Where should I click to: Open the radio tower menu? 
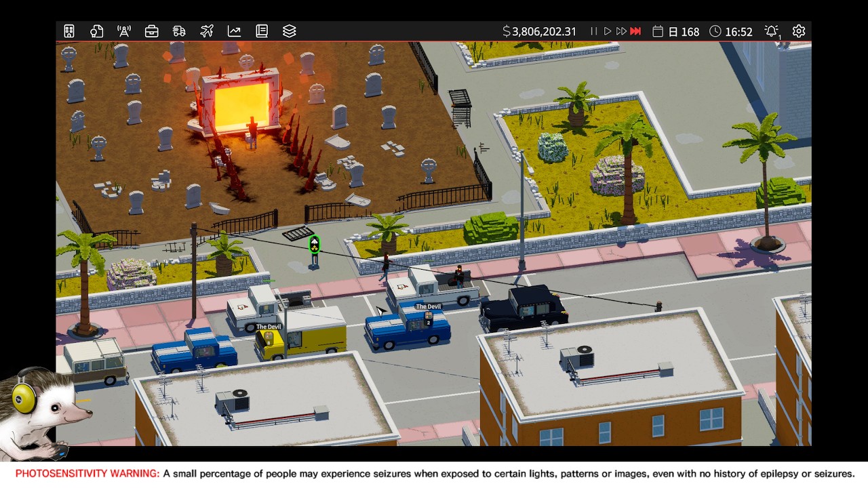[124, 31]
